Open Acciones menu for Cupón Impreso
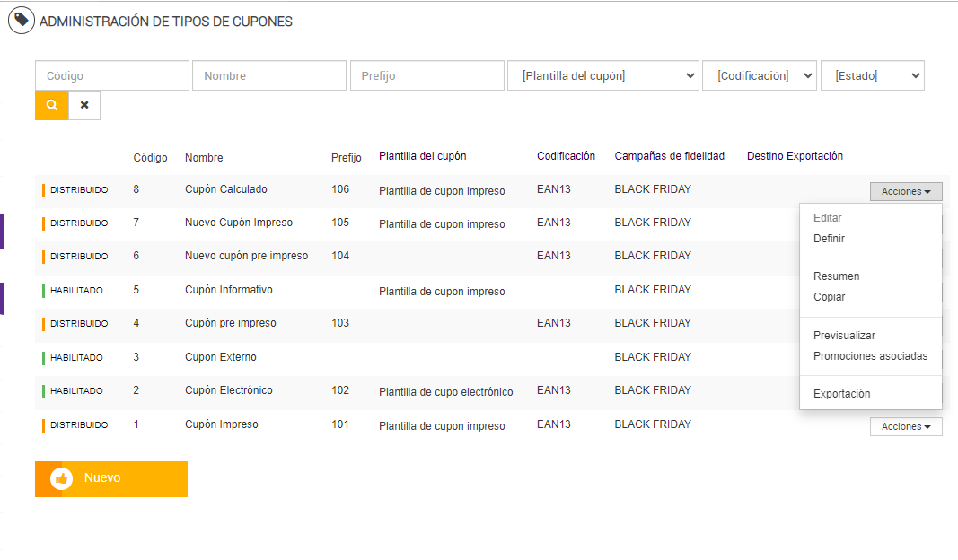The image size is (958, 560). pos(905,427)
